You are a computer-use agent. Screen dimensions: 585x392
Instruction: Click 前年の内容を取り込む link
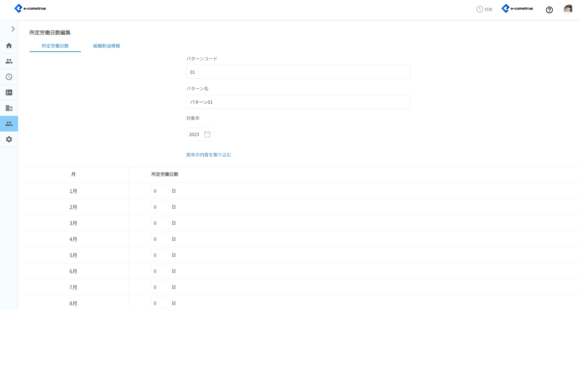[208, 155]
